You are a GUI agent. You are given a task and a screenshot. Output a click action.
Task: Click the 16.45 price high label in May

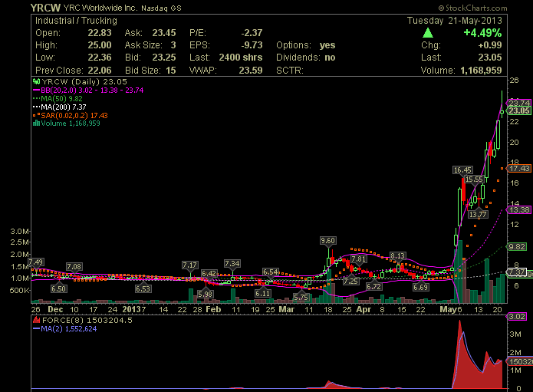point(462,170)
